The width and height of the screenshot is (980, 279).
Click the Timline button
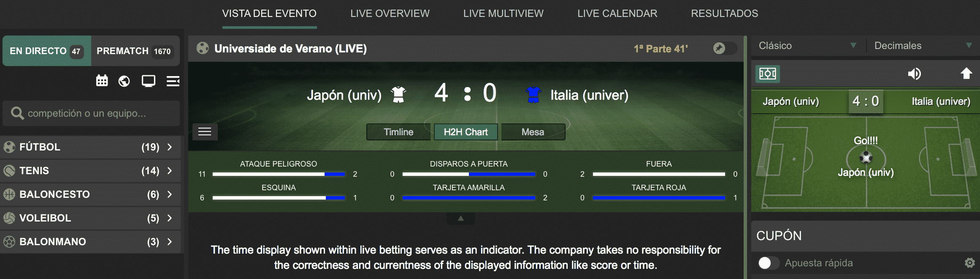coord(398,132)
